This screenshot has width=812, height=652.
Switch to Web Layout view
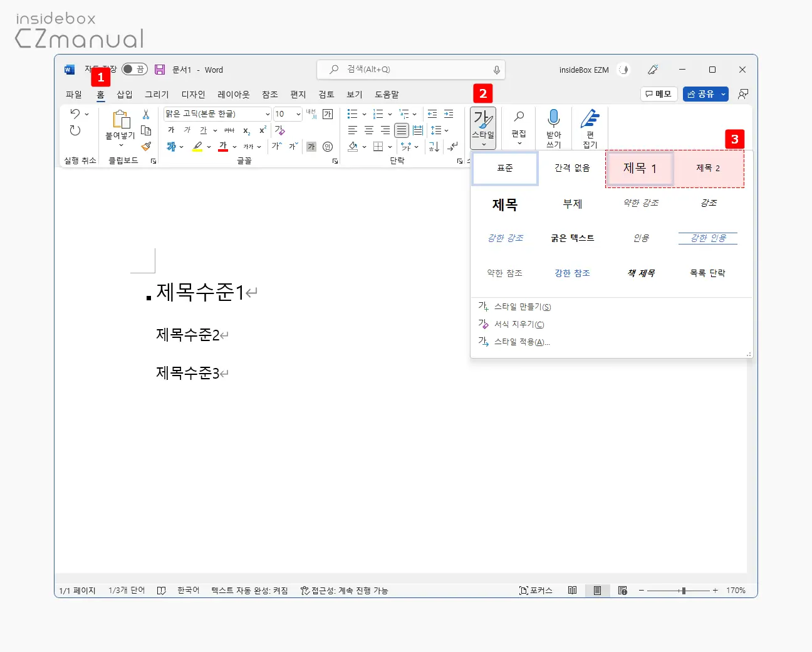tap(622, 591)
